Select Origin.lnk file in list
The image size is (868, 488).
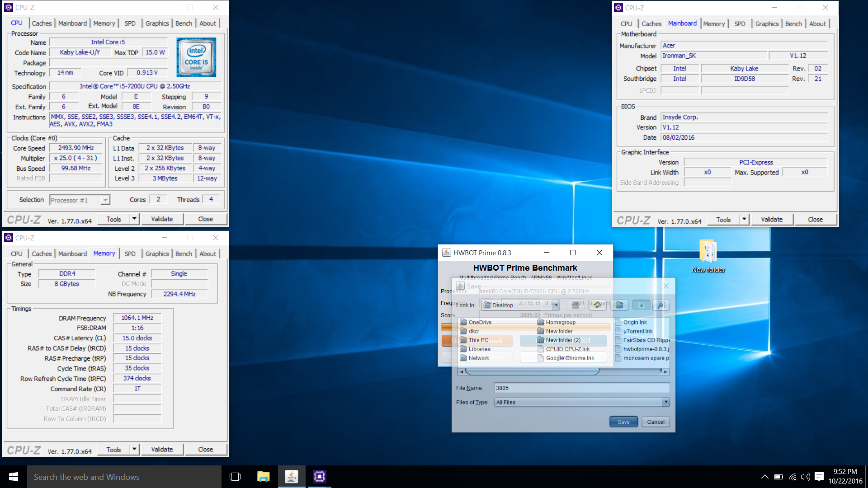(631, 322)
